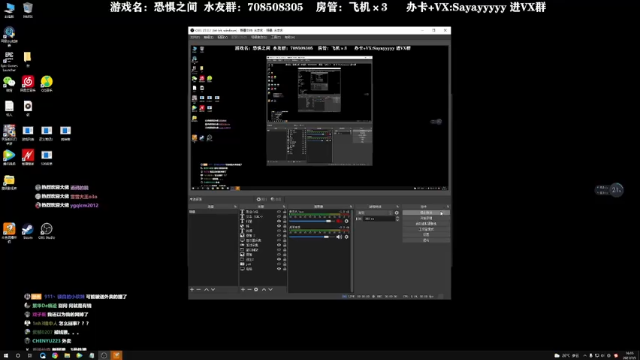Toggle visibility eye of the first source row

point(279,212)
